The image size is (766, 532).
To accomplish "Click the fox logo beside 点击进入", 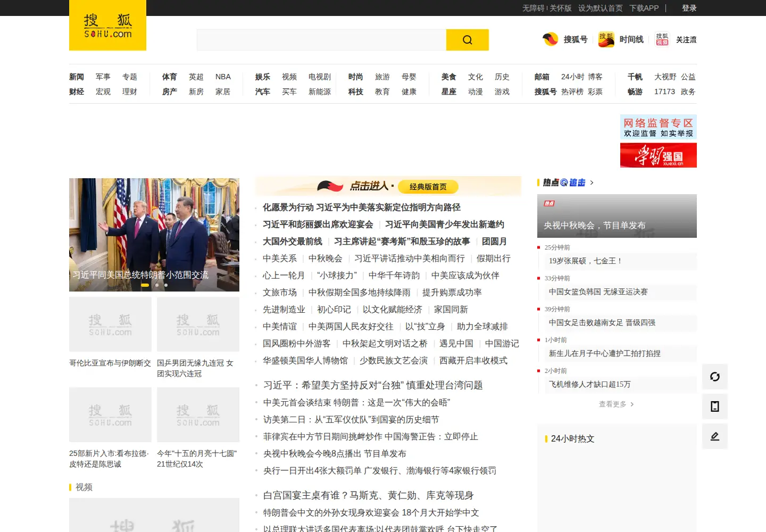I will point(330,186).
